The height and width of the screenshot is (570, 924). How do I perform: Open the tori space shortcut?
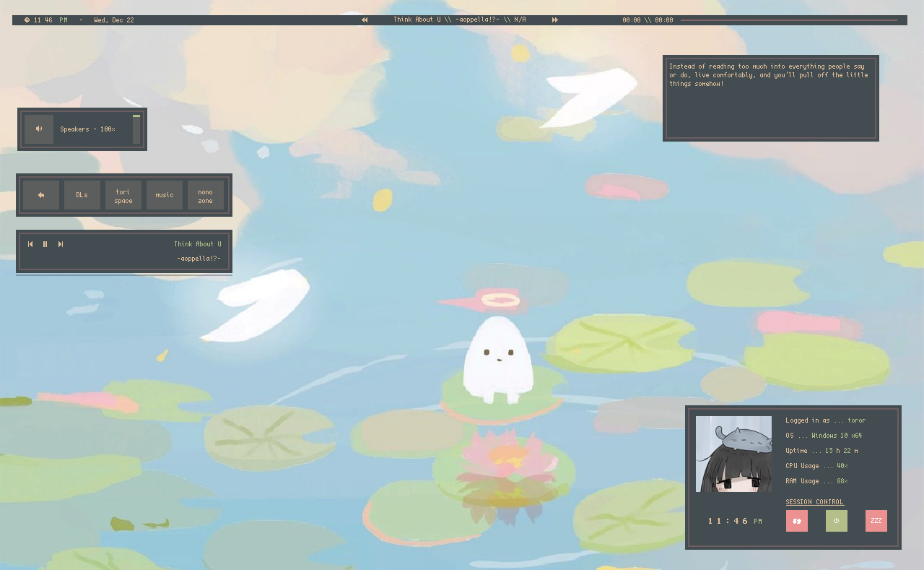point(123,194)
